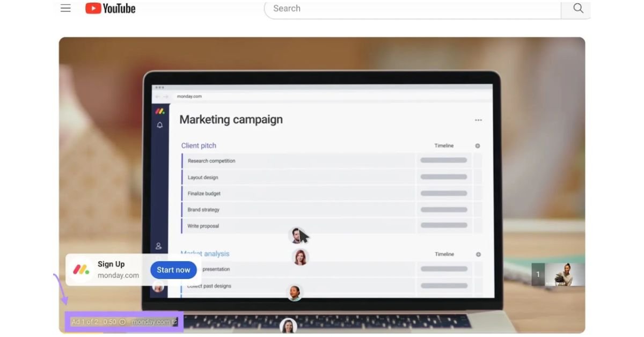
Task: Click the magnifying glass search button
Action: tap(577, 8)
